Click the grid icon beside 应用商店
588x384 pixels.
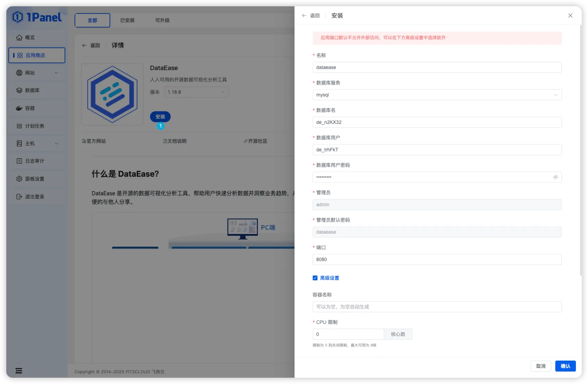click(20, 55)
